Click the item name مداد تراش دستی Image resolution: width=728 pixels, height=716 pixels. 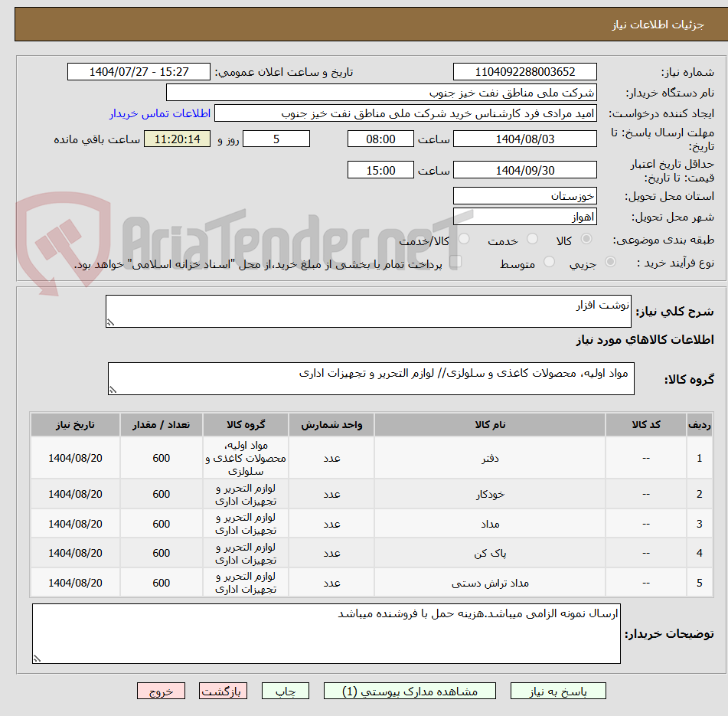[490, 583]
